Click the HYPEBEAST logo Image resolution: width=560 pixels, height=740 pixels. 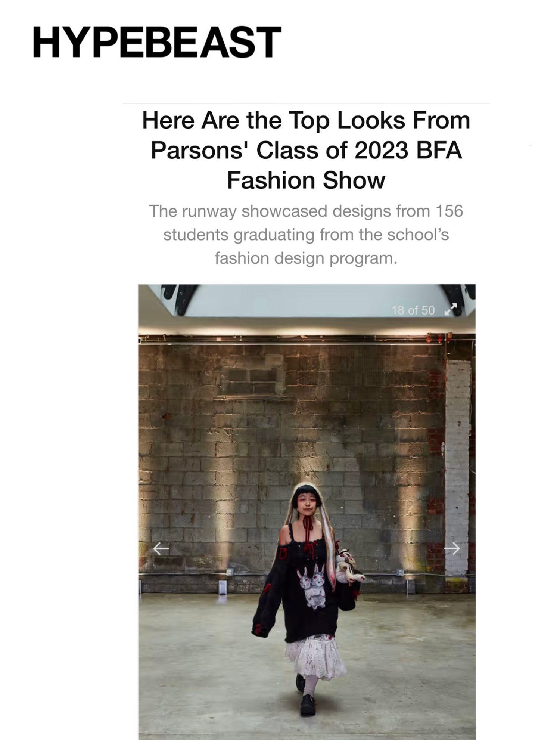(157, 42)
